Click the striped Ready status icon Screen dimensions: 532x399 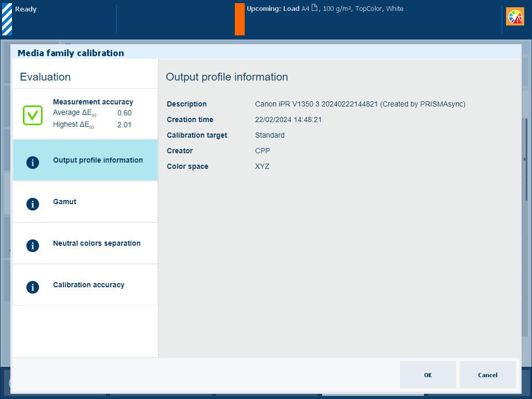coord(7,19)
